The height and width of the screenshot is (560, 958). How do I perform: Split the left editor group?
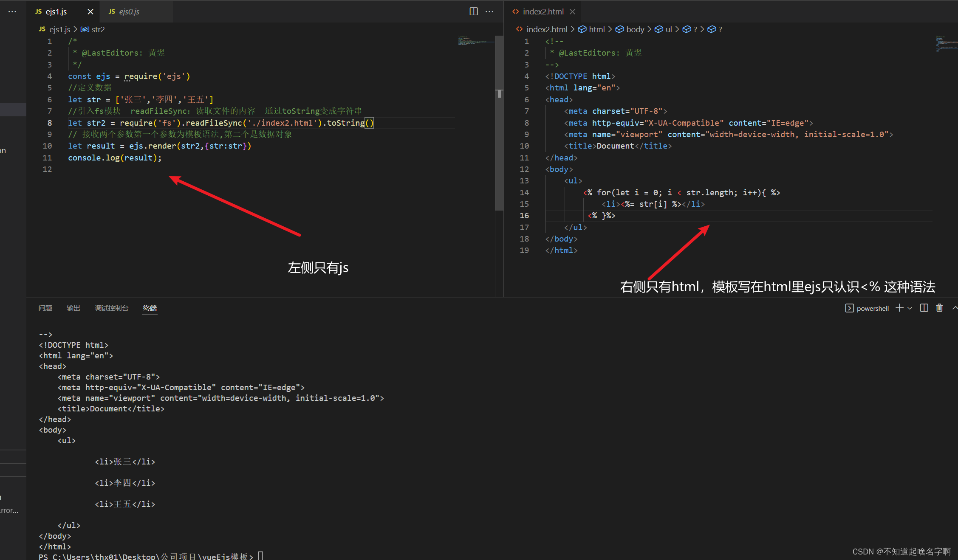tap(473, 11)
